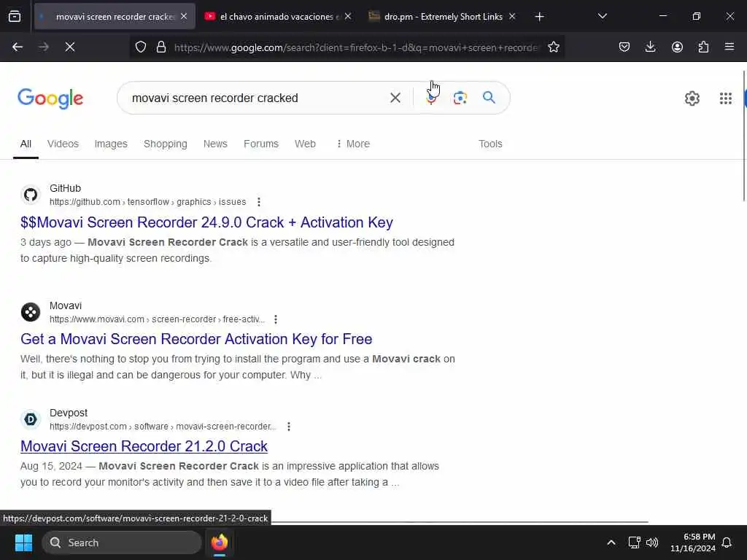
Task: Open Movavi Screen Recorder 24.9.0 Crack link
Action: coord(206,222)
